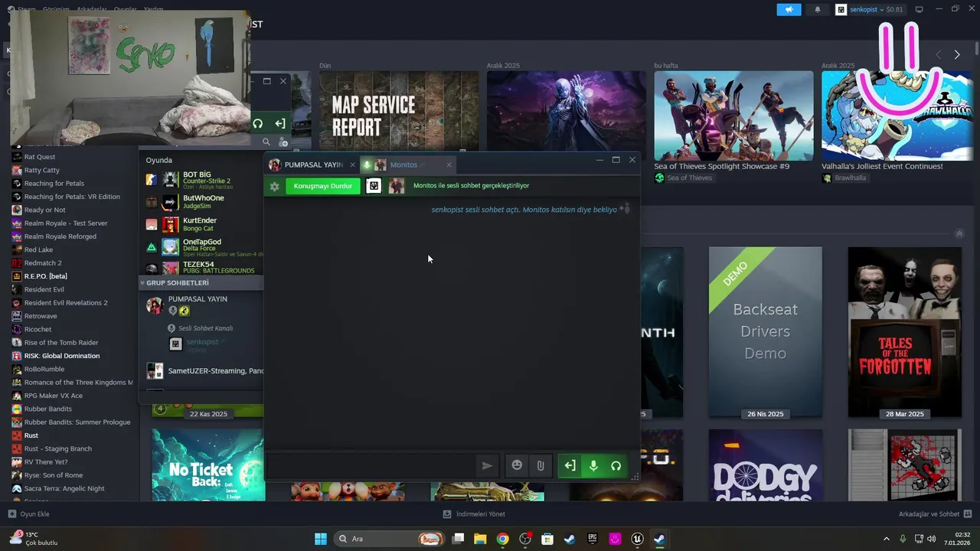Open SametUZER-Streaming group chat
The width and height of the screenshot is (980, 551).
click(x=204, y=371)
